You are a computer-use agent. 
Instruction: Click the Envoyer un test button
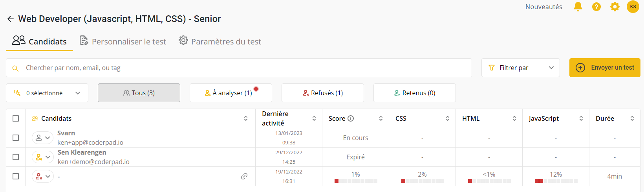click(605, 68)
